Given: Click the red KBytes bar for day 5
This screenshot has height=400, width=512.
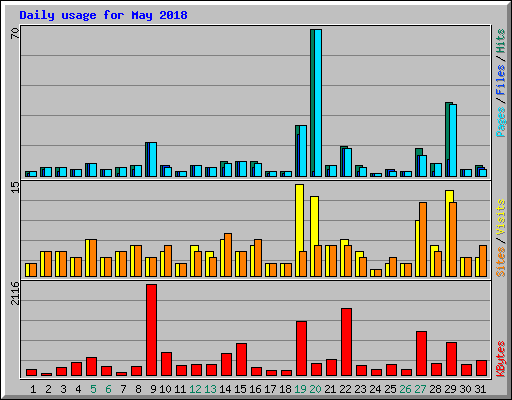Looking at the screenshot, I should point(91,367).
